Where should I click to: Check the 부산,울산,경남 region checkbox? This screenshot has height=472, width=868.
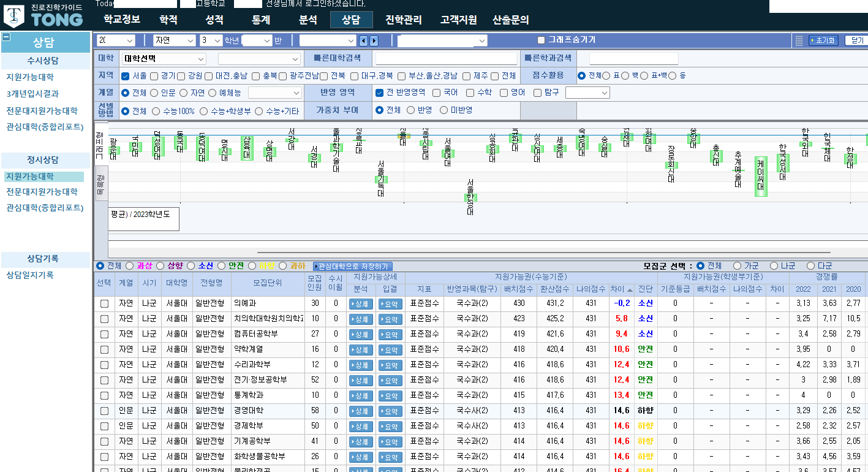coord(401,76)
